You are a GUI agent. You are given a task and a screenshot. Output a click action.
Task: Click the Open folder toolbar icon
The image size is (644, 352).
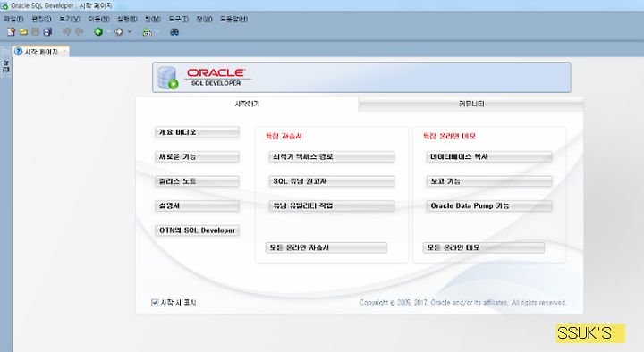coord(23,31)
